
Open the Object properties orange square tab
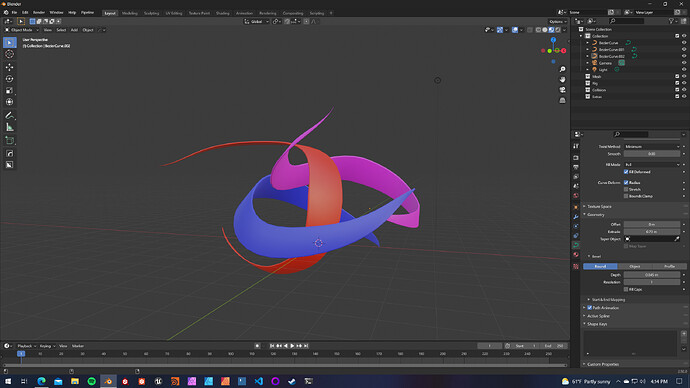(x=576, y=207)
